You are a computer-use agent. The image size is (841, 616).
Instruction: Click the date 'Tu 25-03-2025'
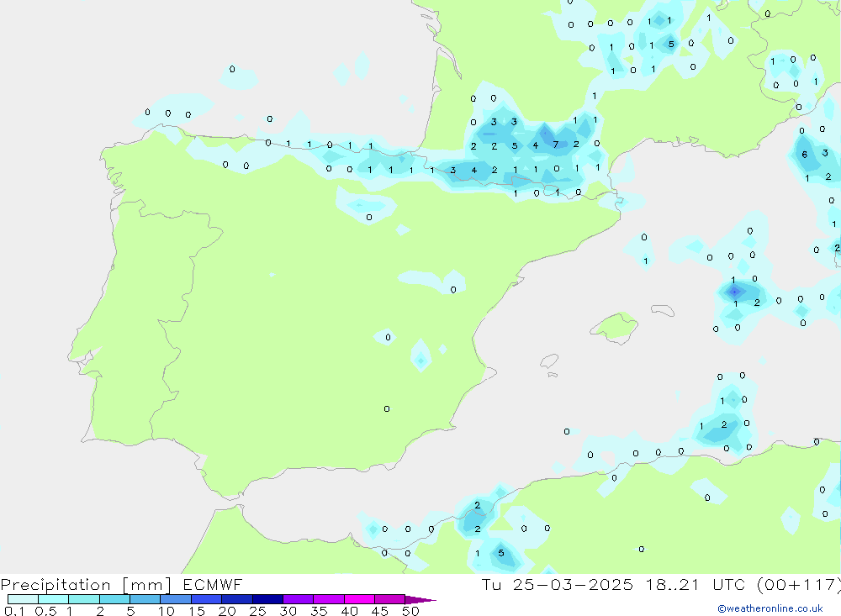(558, 584)
